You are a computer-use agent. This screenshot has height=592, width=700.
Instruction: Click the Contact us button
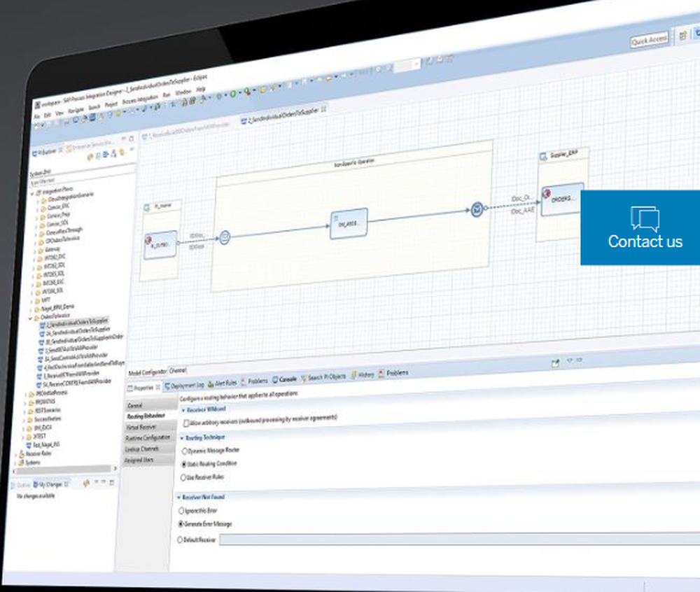640,227
